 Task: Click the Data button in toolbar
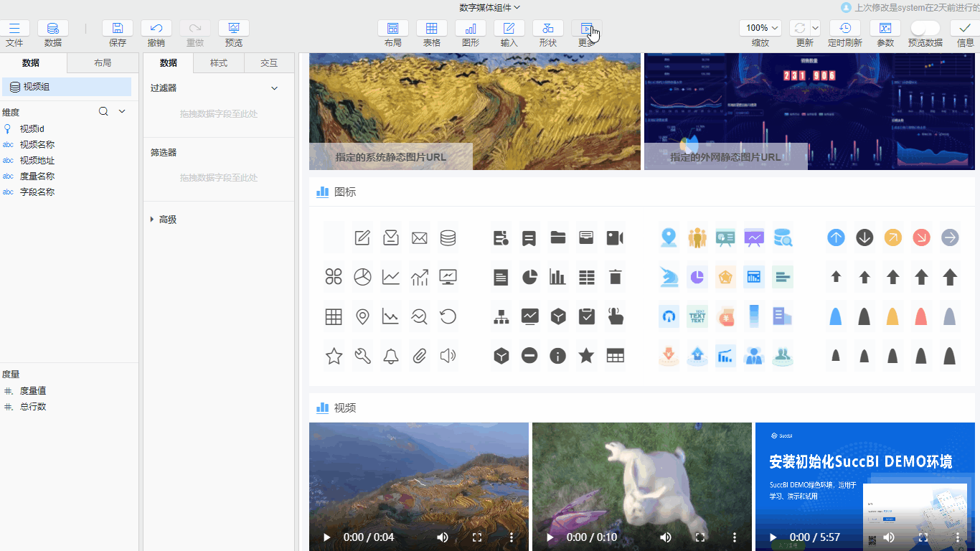coord(53,29)
